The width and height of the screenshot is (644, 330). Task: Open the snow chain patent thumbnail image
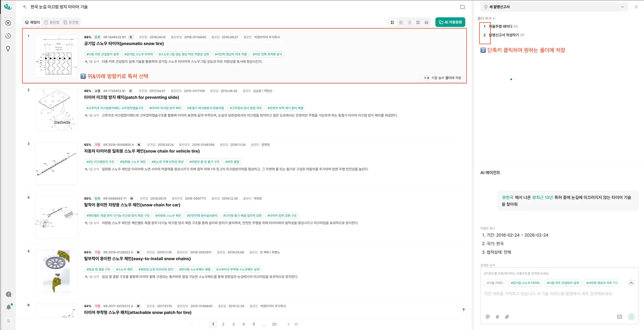pos(56,164)
